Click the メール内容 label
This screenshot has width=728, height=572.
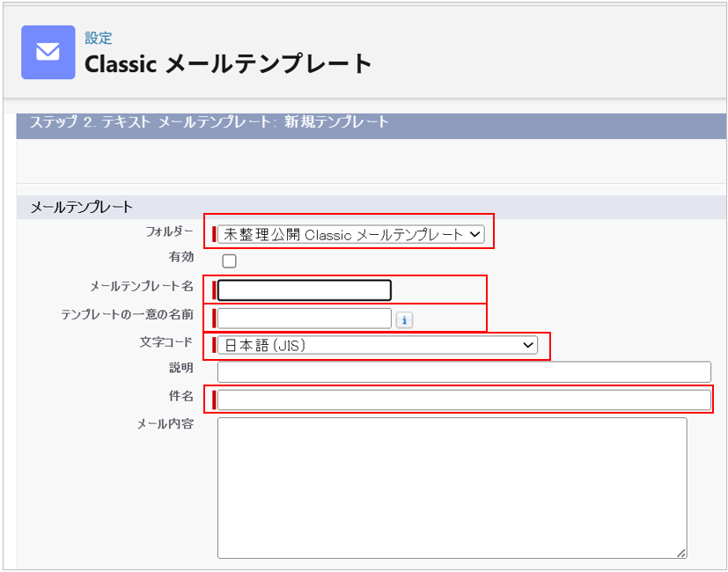pyautogui.click(x=165, y=424)
